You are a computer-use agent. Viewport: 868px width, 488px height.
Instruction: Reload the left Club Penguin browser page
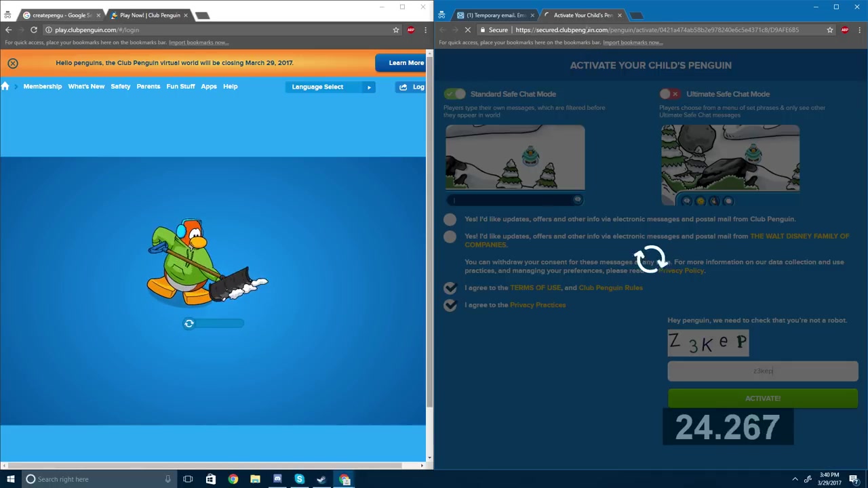coord(33,30)
